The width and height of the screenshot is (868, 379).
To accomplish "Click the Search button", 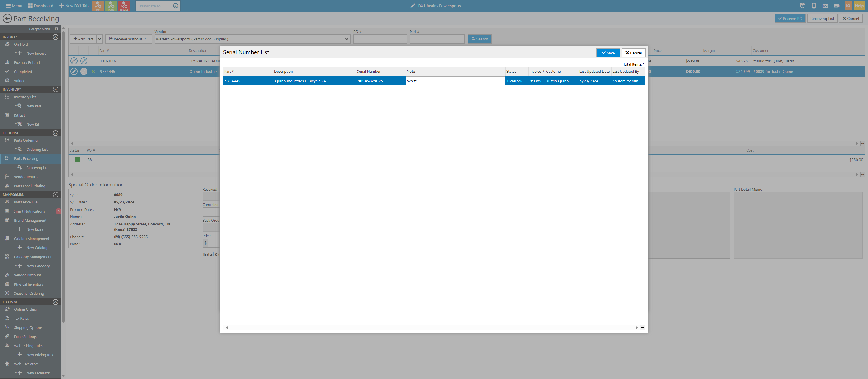I will tap(480, 39).
